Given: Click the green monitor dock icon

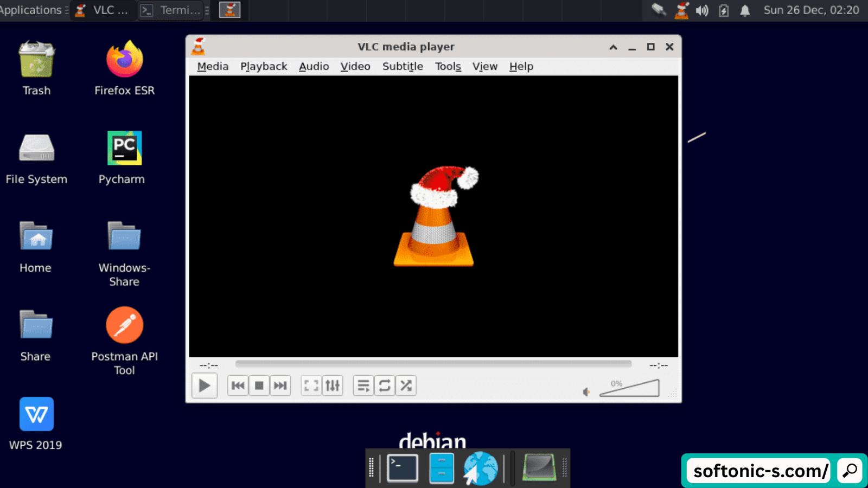Looking at the screenshot, I should [x=539, y=467].
